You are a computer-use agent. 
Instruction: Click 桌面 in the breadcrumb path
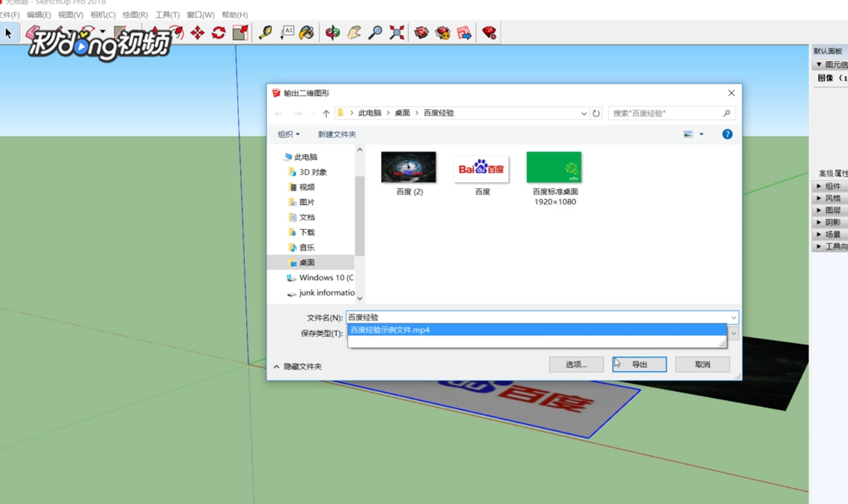click(x=402, y=113)
